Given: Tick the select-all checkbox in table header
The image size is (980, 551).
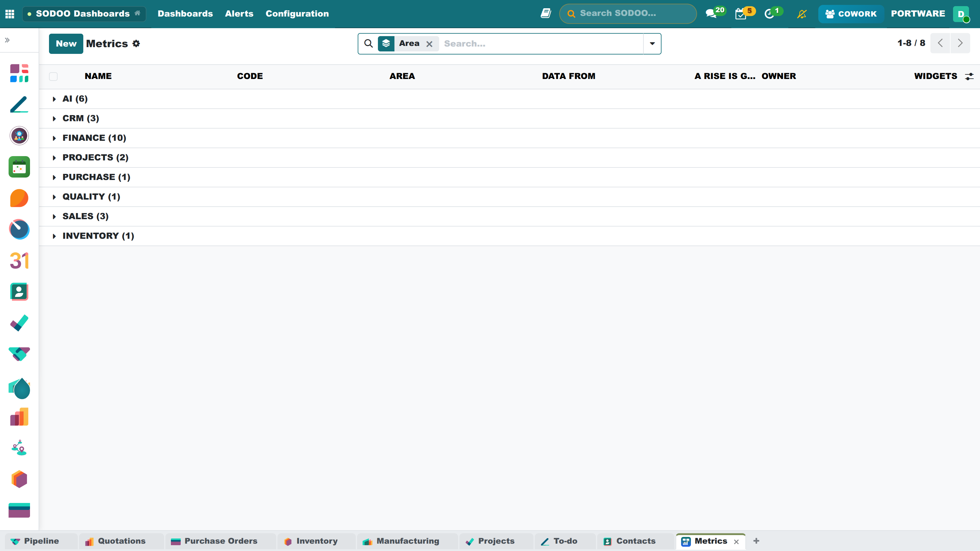Looking at the screenshot, I should tap(53, 77).
